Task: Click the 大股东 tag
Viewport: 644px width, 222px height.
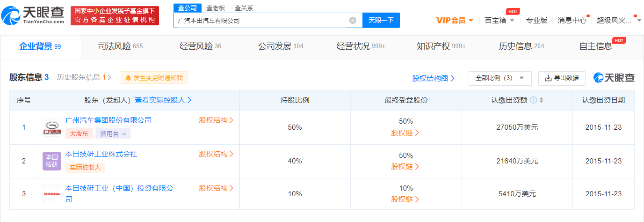Action: (x=79, y=134)
